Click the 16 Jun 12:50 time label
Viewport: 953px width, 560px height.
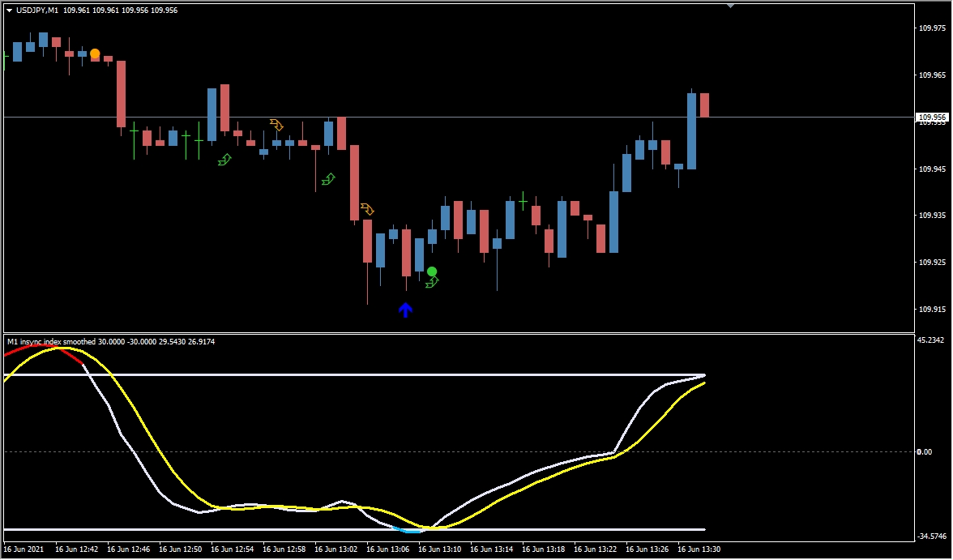(181, 549)
